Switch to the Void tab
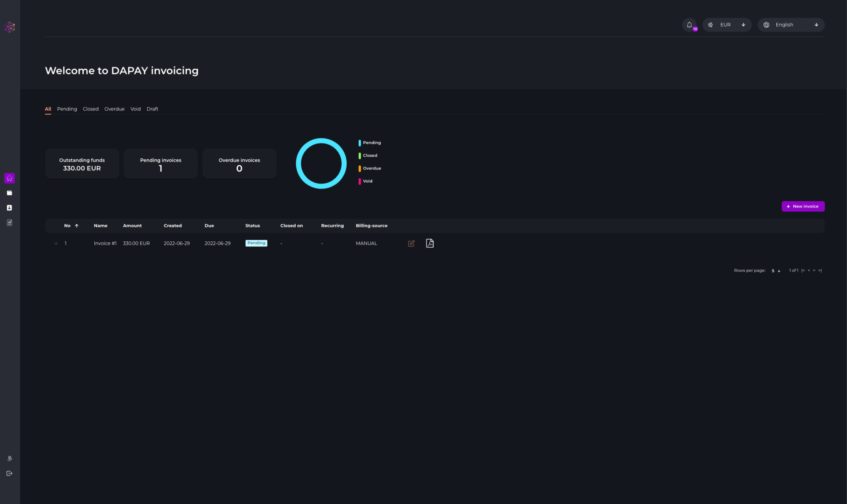 [135, 109]
